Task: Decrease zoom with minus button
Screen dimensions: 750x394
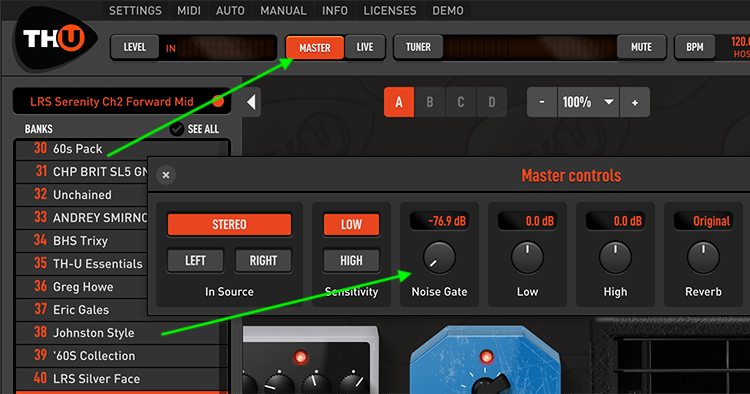Action: coord(542,102)
